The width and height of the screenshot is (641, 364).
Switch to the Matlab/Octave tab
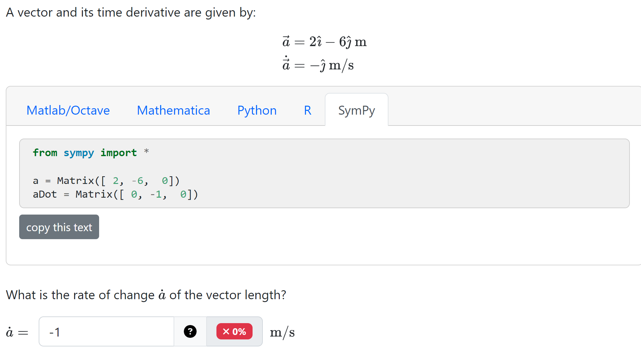(68, 110)
